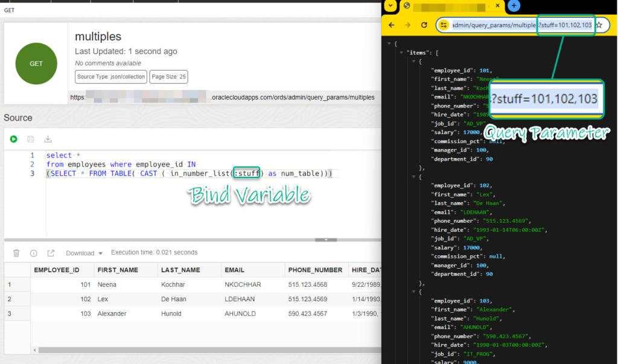Run the query using the green play icon
618x364 pixels.
point(13,139)
